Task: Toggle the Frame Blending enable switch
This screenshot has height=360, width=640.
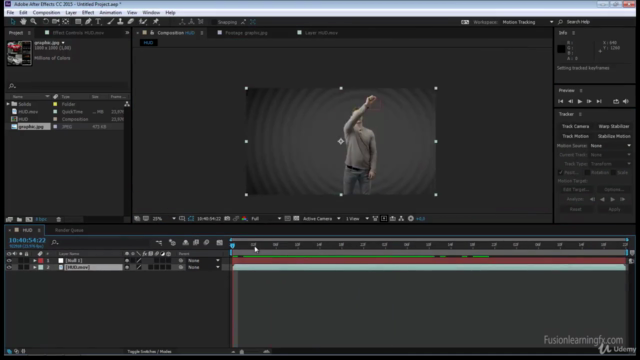Action: click(196, 242)
